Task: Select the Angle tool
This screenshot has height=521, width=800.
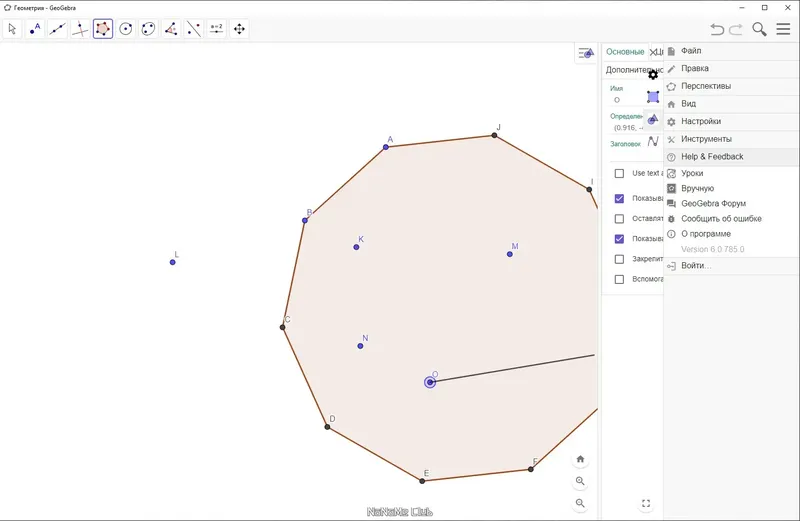Action: (171, 29)
